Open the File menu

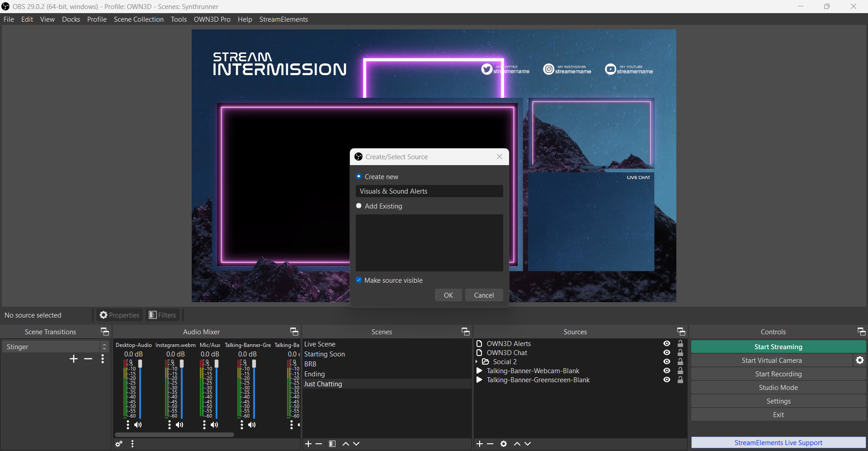(9, 19)
